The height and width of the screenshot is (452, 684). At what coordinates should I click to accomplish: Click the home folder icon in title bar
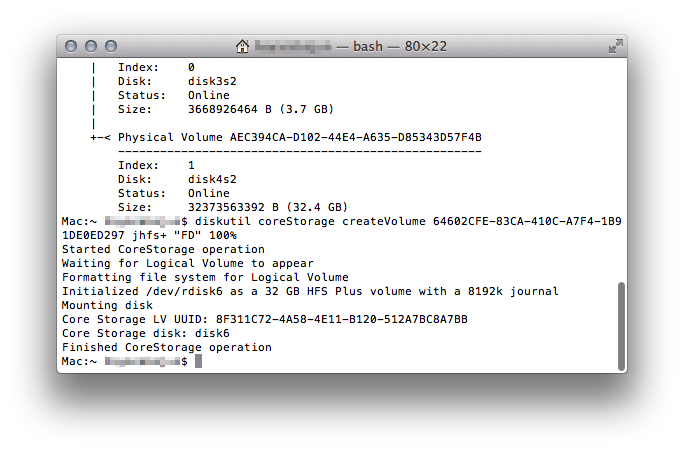click(x=242, y=46)
